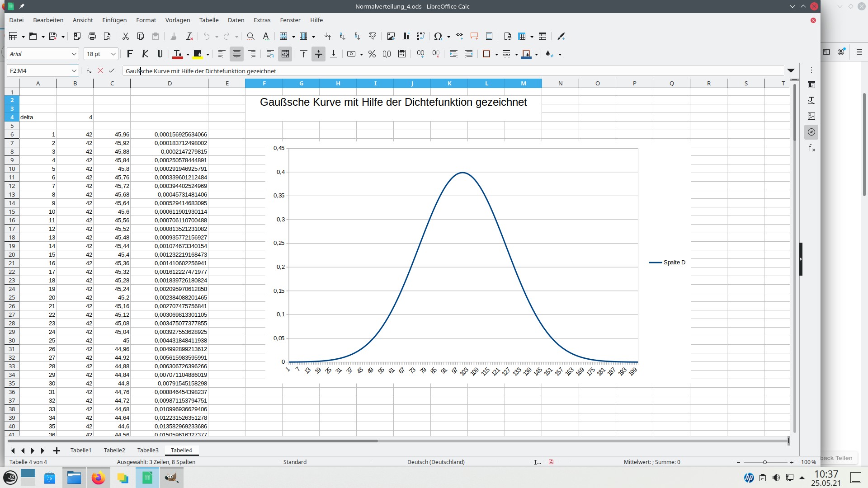Screen dimensions: 868x488
Task: Toggle bold formatting F button
Action: pyautogui.click(x=130, y=54)
